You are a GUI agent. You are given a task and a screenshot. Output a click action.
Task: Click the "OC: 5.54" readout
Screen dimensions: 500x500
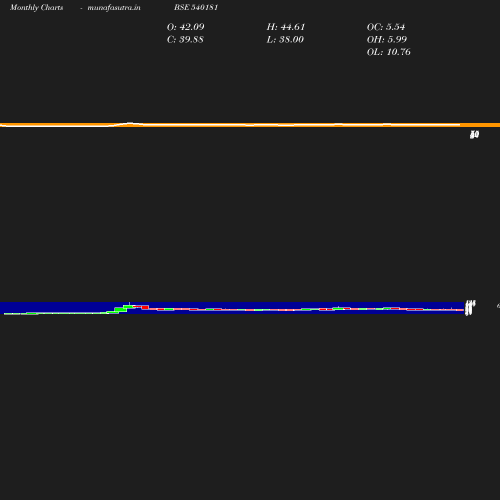386,27
